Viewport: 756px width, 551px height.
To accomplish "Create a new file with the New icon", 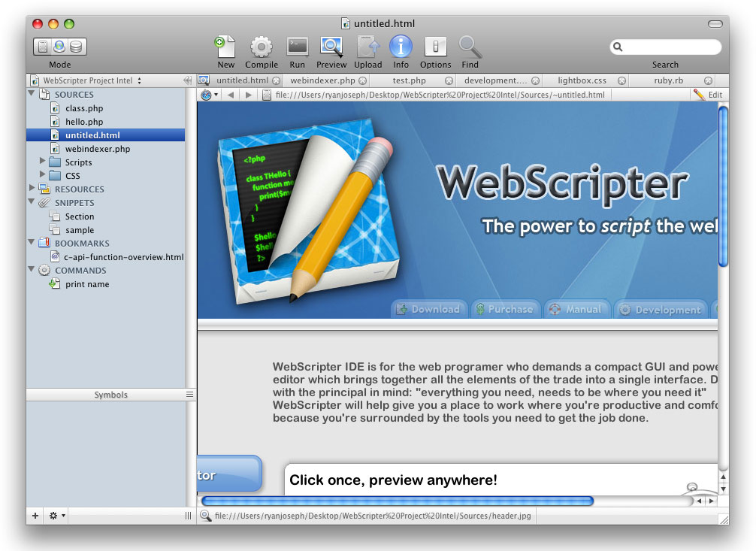I will [x=225, y=47].
